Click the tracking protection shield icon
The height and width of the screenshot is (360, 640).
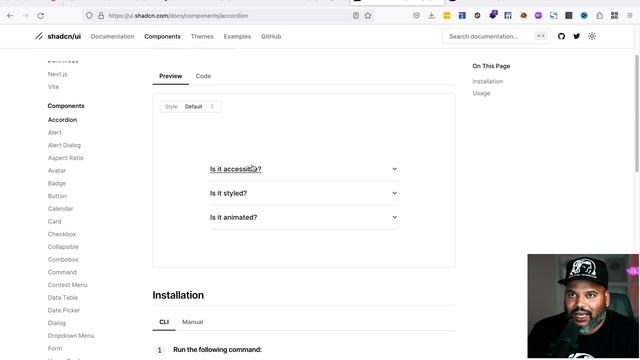pyautogui.click(x=89, y=16)
